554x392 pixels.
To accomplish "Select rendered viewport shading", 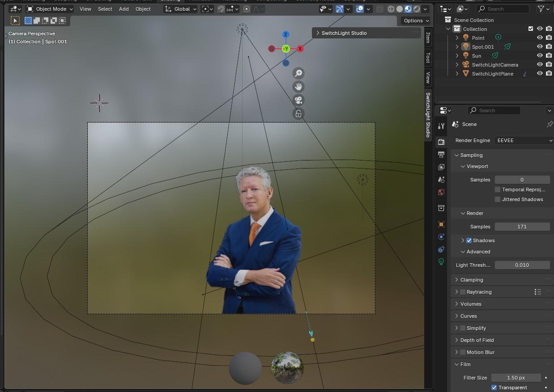I will [x=417, y=9].
